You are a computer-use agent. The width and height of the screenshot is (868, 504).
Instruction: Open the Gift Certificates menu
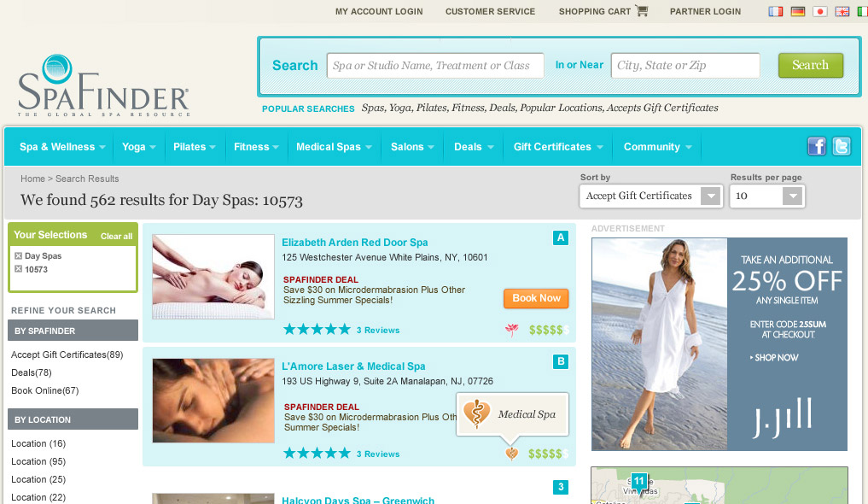click(x=558, y=147)
